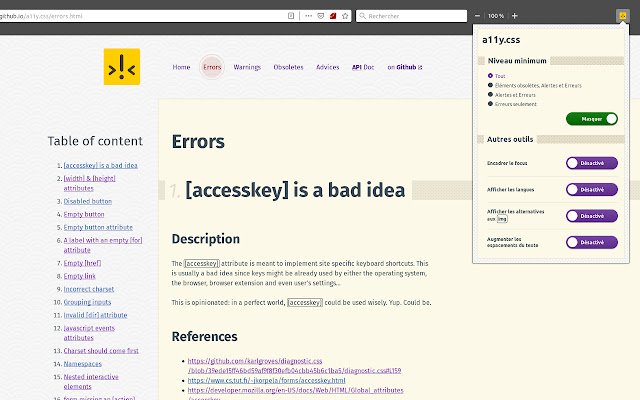This screenshot has height=400, width=640.
Task: Jump to 'Disabled button' in table of content
Action: pos(87,201)
